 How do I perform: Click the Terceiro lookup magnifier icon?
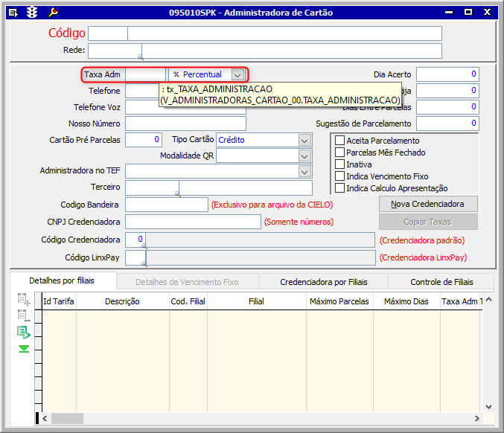coord(177,193)
